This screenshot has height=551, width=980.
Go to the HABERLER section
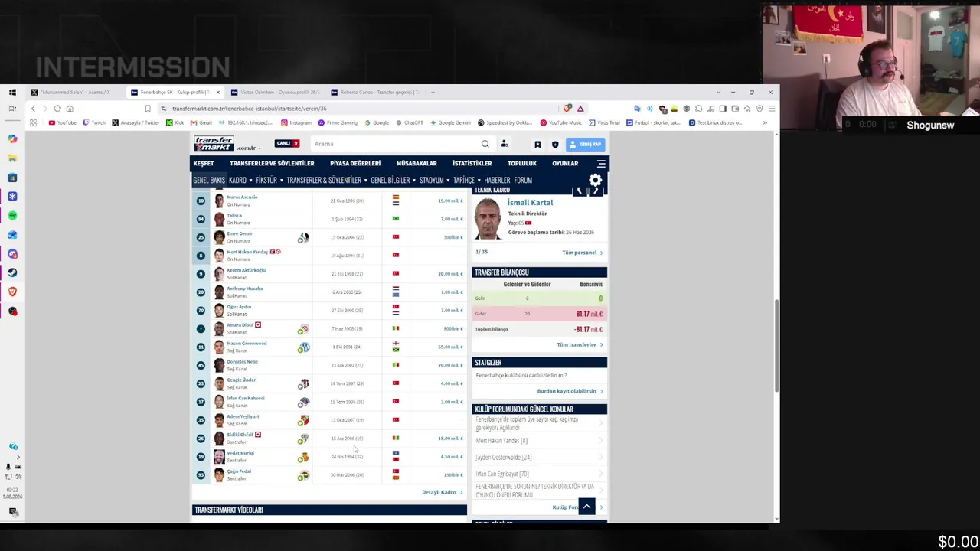[497, 181]
